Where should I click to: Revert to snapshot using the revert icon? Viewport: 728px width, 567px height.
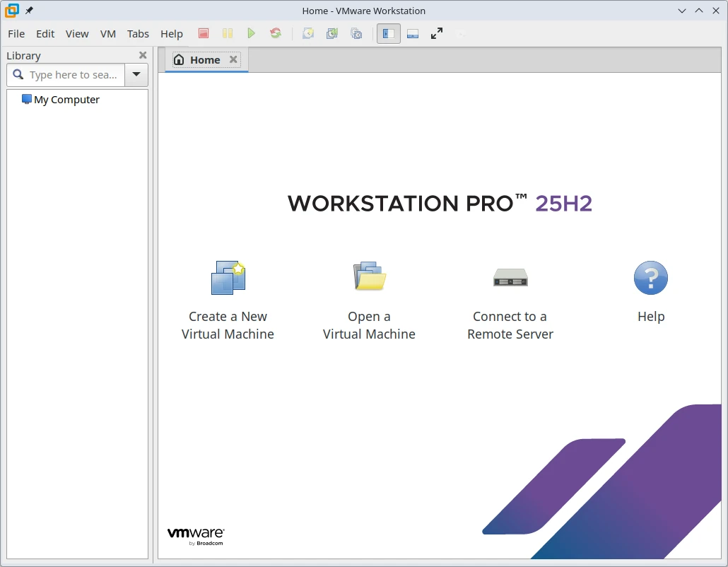pos(332,33)
